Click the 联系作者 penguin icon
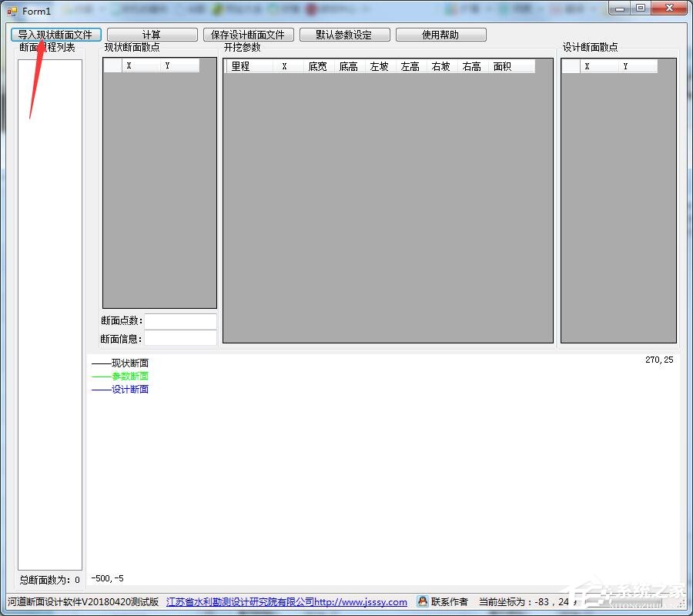Viewport: 693px width, 616px height. 423,601
